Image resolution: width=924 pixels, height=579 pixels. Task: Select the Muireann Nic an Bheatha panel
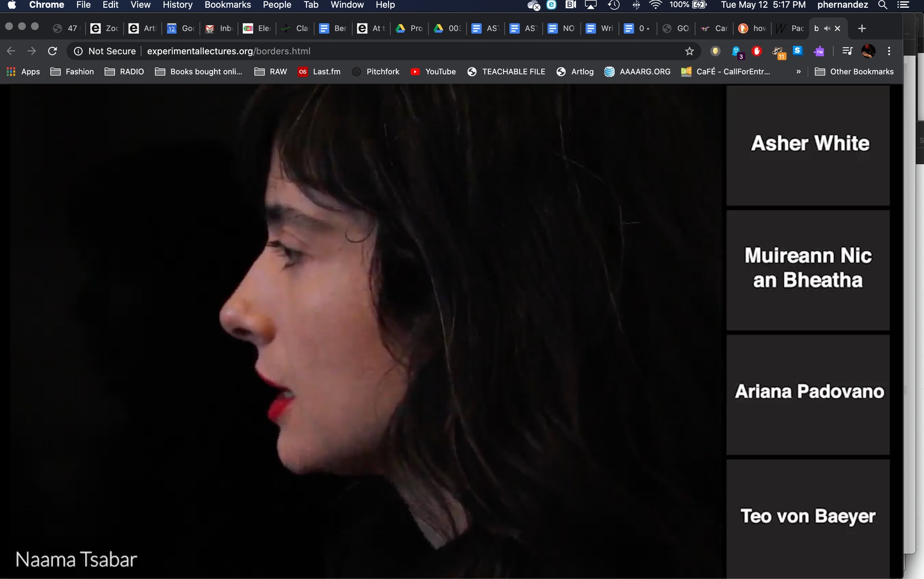[808, 270]
